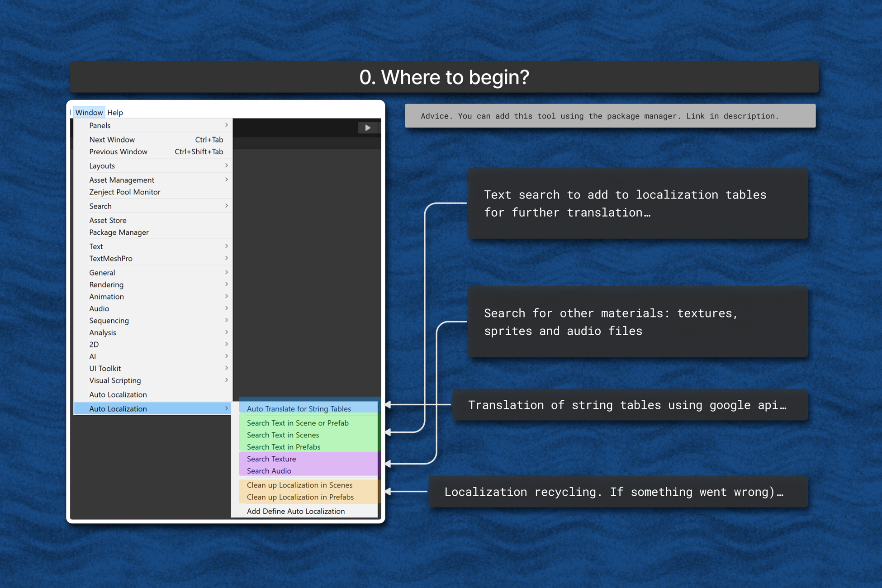Choose Zenject Pool Monitor
The height and width of the screenshot is (588, 882).
point(125,192)
